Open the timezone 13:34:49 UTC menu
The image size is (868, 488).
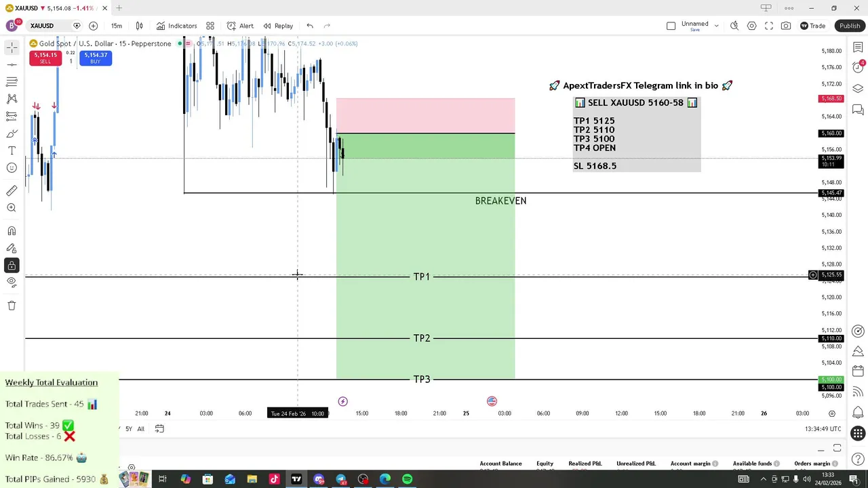(823, 429)
